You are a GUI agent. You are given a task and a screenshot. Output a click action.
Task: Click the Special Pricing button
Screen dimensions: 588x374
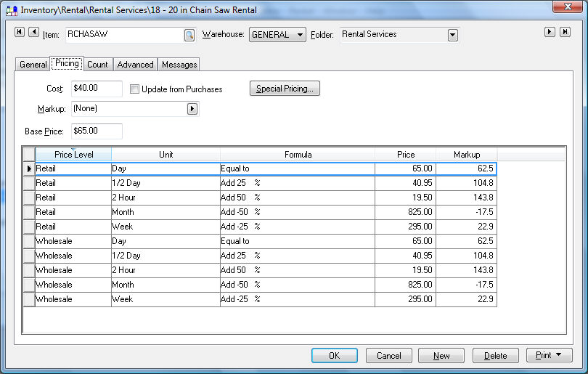[x=285, y=89]
